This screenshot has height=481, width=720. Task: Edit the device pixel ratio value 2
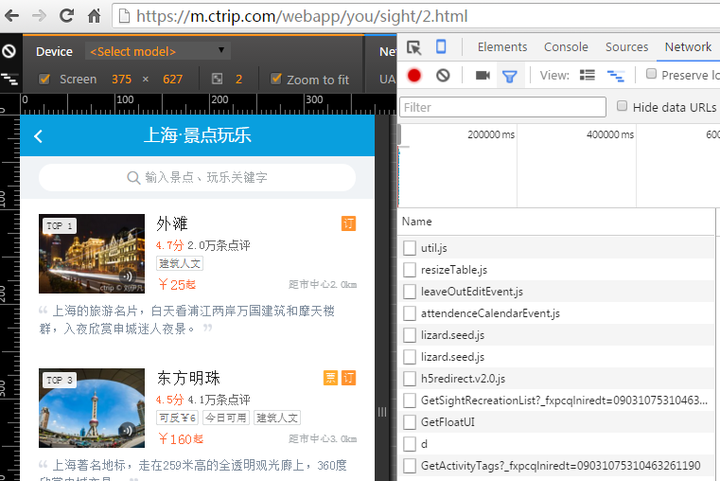point(238,79)
